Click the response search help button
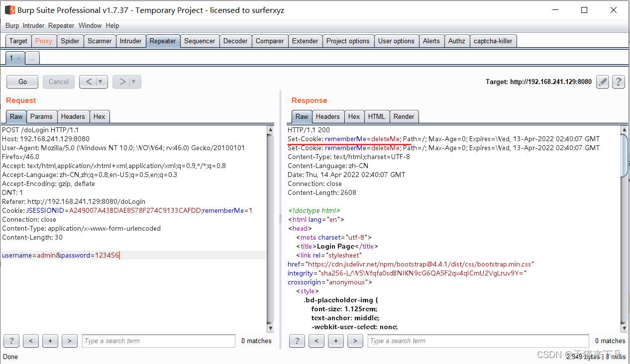Viewport: 630px width, 364px height. coord(297,341)
